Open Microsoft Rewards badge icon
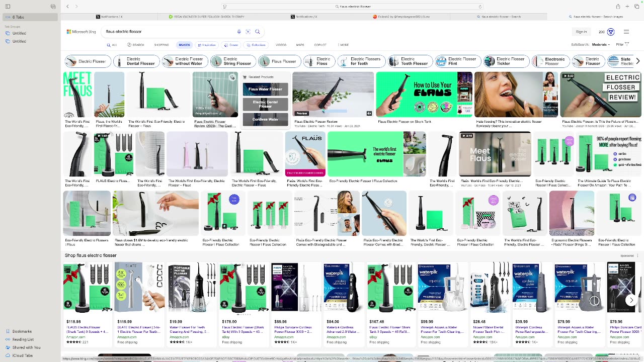Viewport: 644px width, 362px height. tap(611, 32)
